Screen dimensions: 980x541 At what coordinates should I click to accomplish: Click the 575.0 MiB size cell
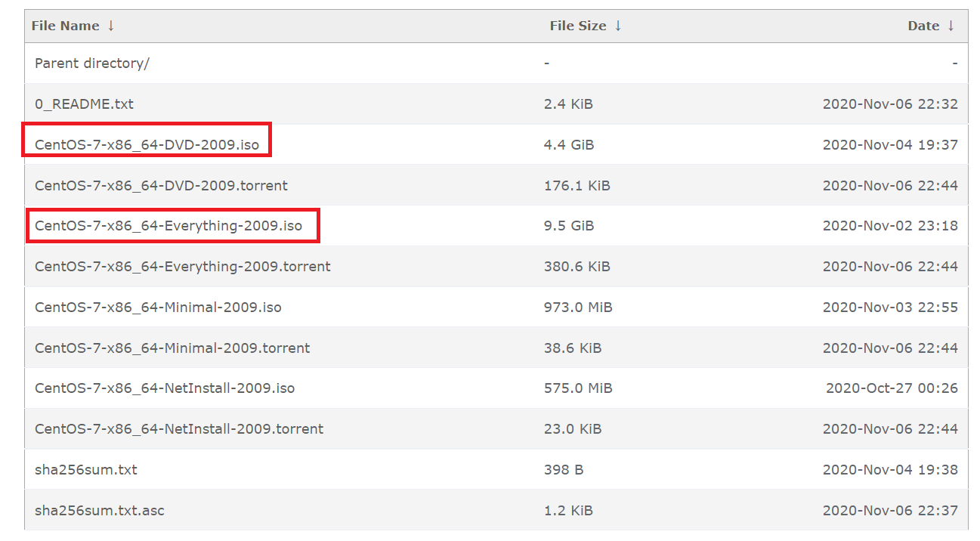pos(578,388)
